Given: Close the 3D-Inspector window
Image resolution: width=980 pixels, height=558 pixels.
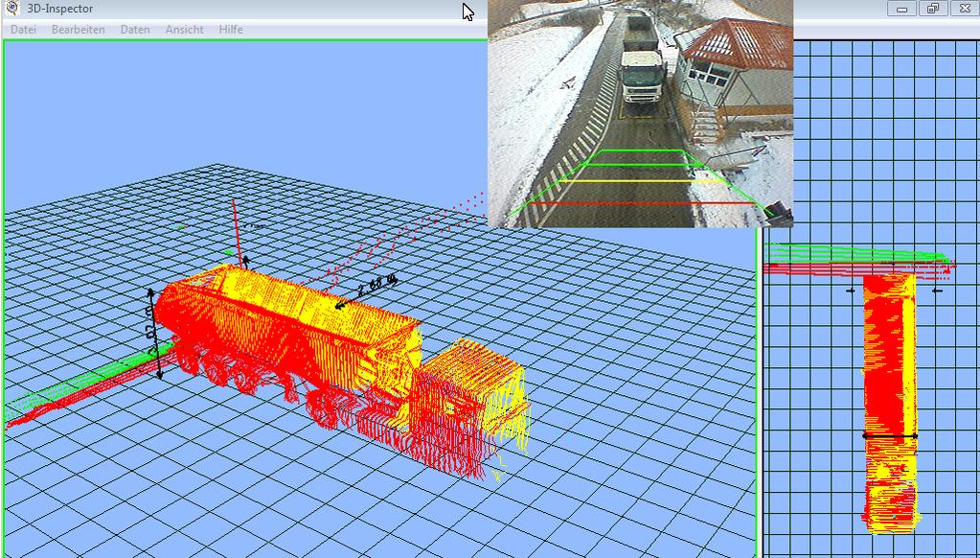Looking at the screenshot, I should [x=965, y=9].
